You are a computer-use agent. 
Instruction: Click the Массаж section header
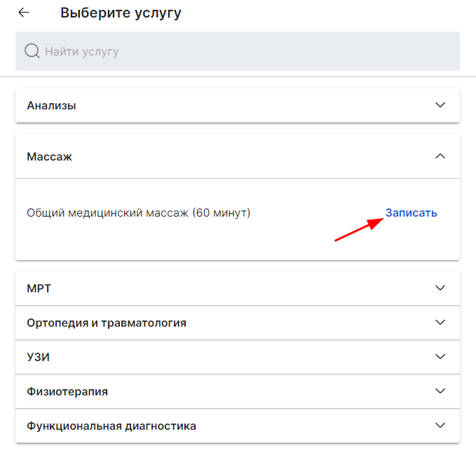238,156
